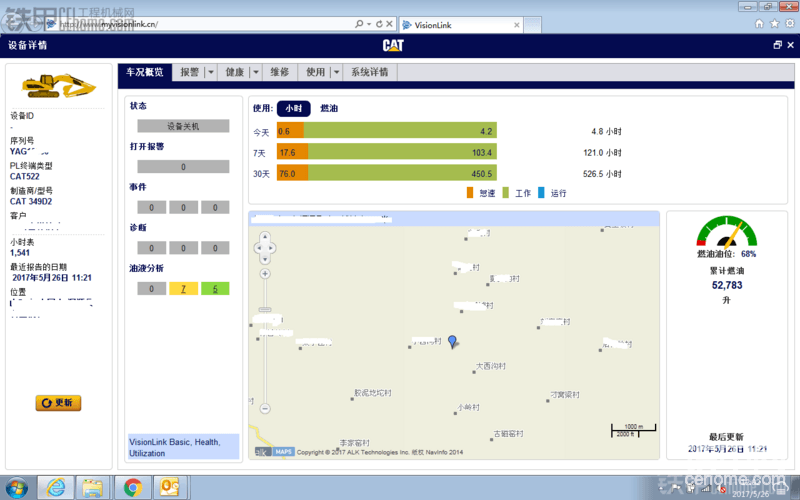800x500 pixels.
Task: Open the 系统详情 tab
Action: tap(370, 72)
